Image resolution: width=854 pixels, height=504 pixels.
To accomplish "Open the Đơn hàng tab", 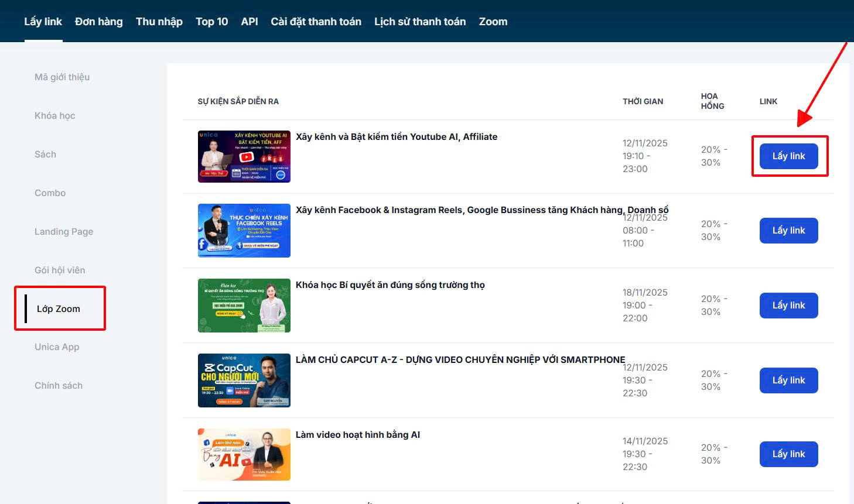I will pyautogui.click(x=98, y=22).
